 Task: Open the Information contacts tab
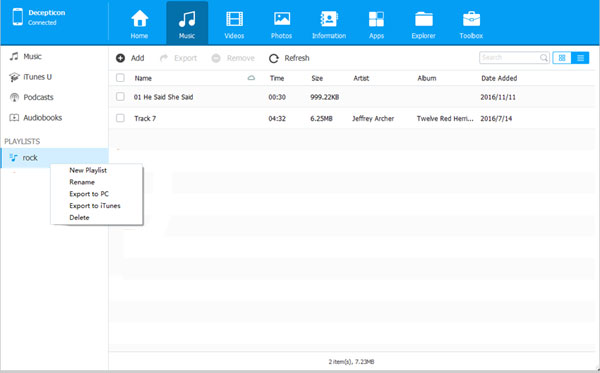pos(329,23)
